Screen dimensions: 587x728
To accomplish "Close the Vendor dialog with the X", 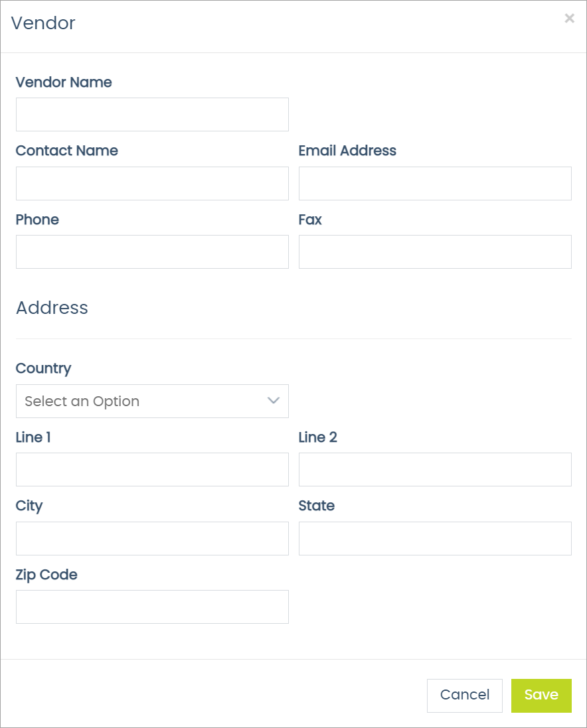I will 569,18.
